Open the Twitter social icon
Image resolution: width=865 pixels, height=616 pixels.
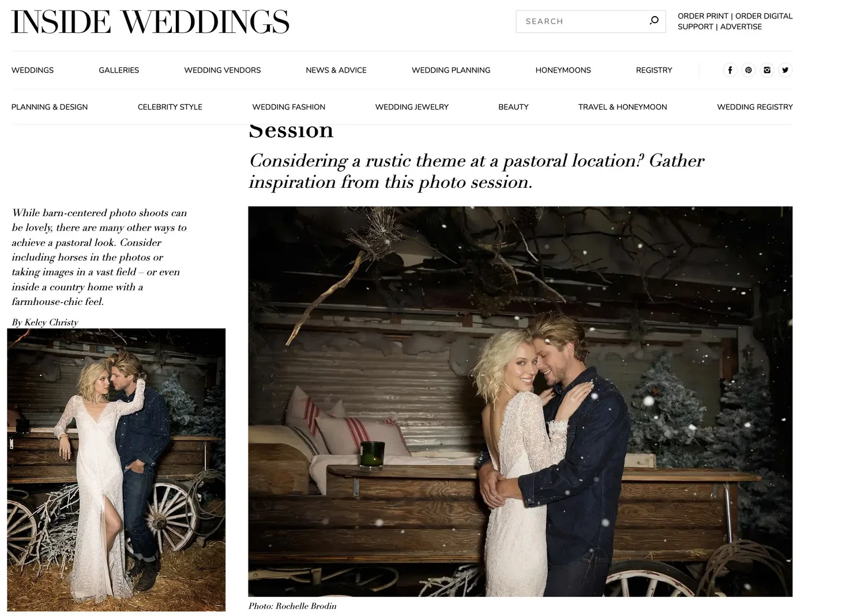785,70
